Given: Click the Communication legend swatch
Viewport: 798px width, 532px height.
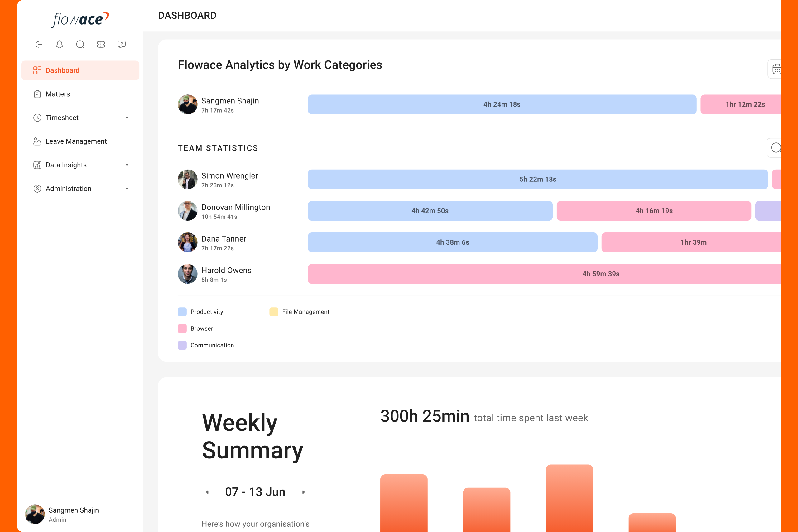Looking at the screenshot, I should click(182, 345).
